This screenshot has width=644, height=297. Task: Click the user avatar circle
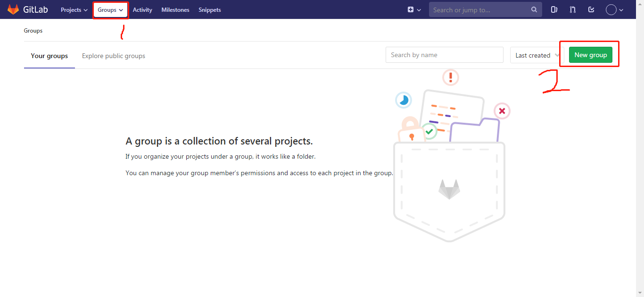point(611,9)
